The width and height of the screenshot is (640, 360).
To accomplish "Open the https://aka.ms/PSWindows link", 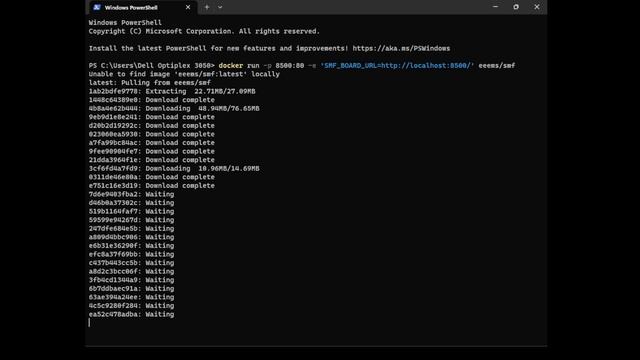I will [x=401, y=49].
